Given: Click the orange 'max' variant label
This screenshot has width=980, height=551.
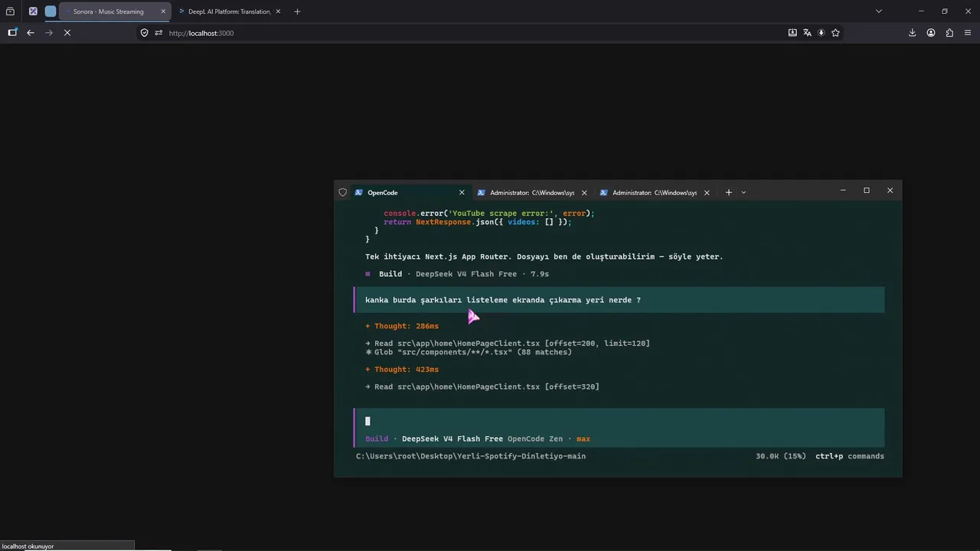Looking at the screenshot, I should pyautogui.click(x=583, y=439).
